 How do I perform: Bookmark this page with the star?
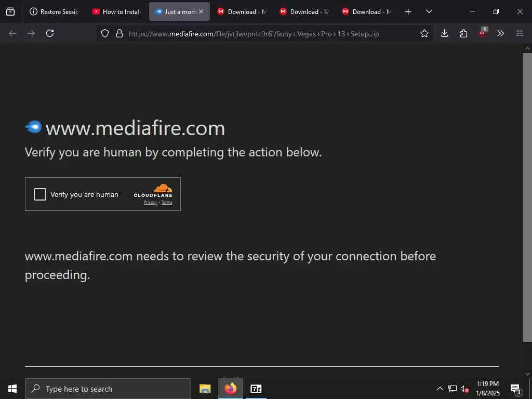424,33
